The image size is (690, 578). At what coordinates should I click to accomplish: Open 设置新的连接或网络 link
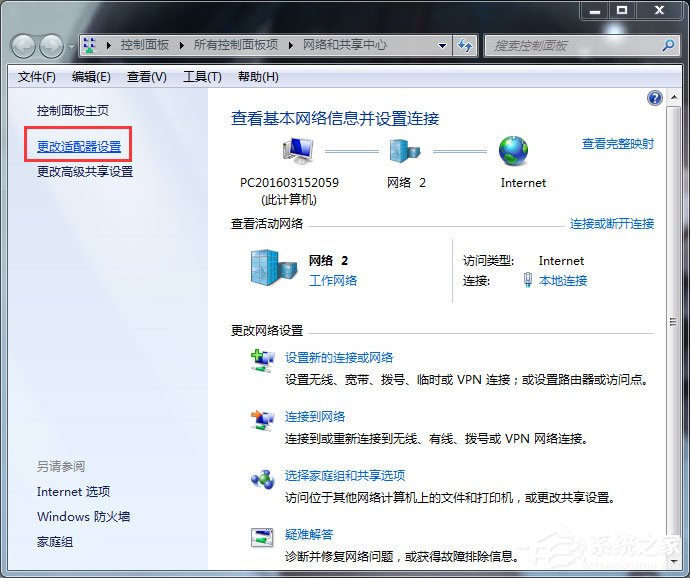339,357
